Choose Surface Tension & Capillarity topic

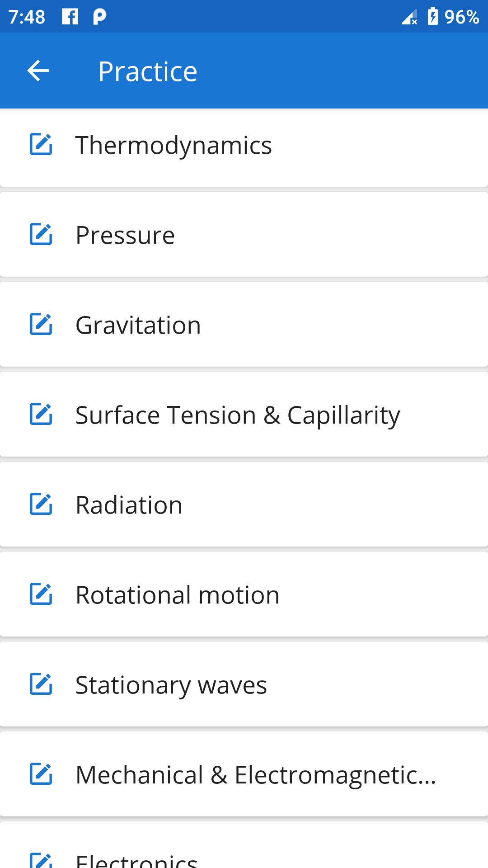[x=238, y=415]
